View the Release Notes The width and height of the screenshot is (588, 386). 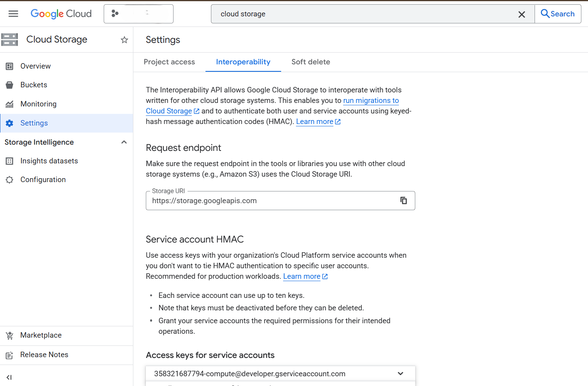(x=44, y=354)
